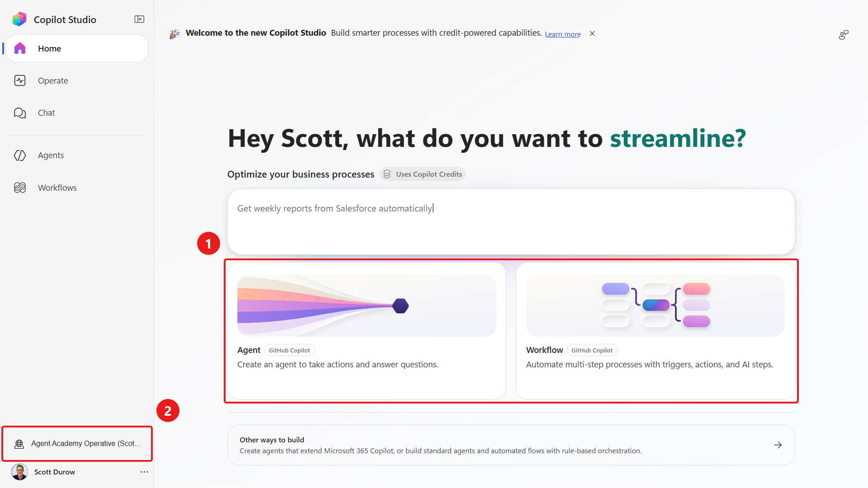Go to the Chat page
Screen dimensions: 868x488
[77, 113]
